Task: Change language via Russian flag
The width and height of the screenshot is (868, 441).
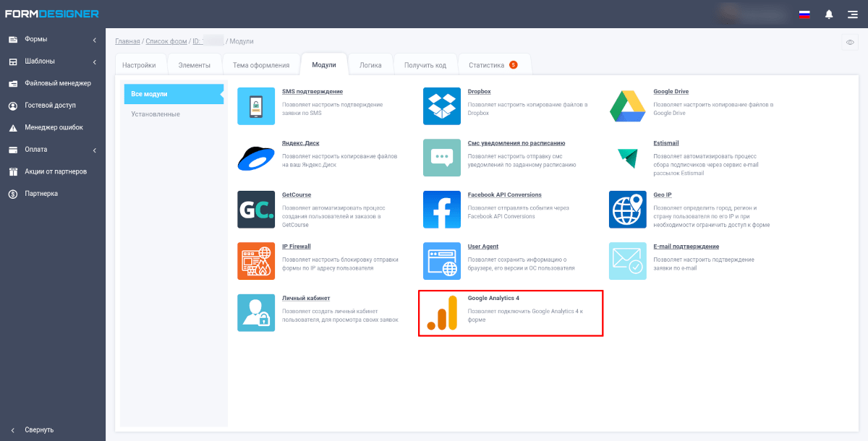Action: click(x=804, y=14)
